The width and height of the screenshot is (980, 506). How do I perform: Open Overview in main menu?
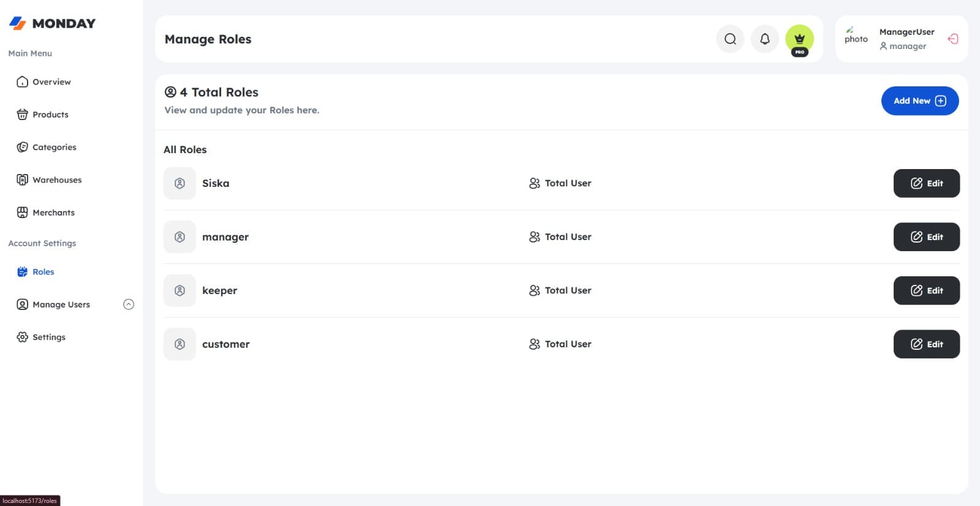[x=43, y=82]
